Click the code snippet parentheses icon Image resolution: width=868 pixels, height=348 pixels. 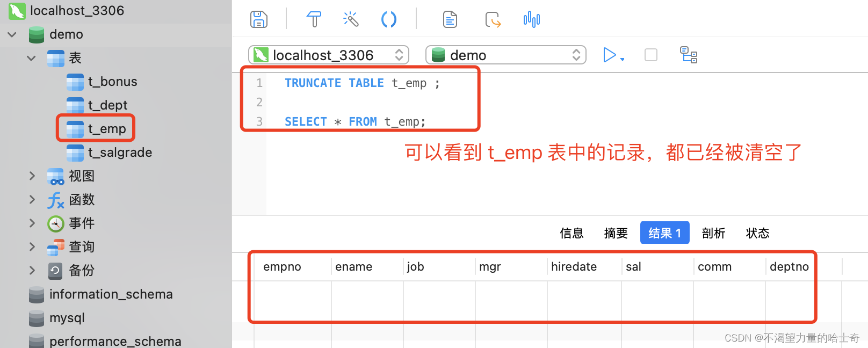(389, 19)
